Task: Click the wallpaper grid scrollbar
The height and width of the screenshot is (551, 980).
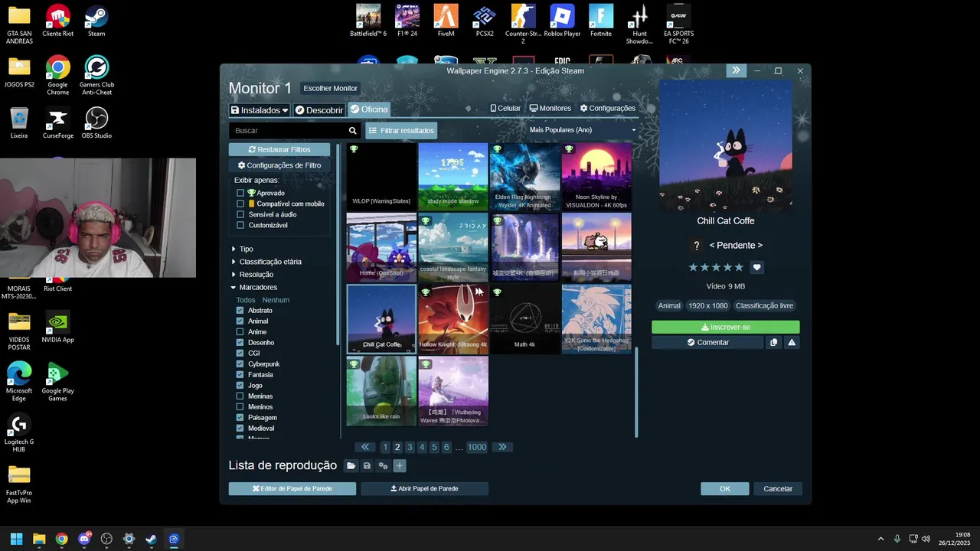Action: pyautogui.click(x=635, y=392)
